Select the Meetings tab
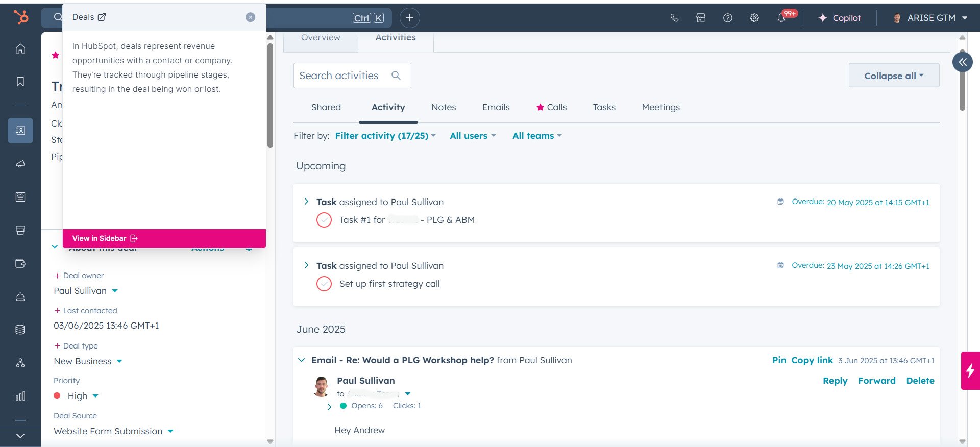The width and height of the screenshot is (980, 447). (661, 107)
